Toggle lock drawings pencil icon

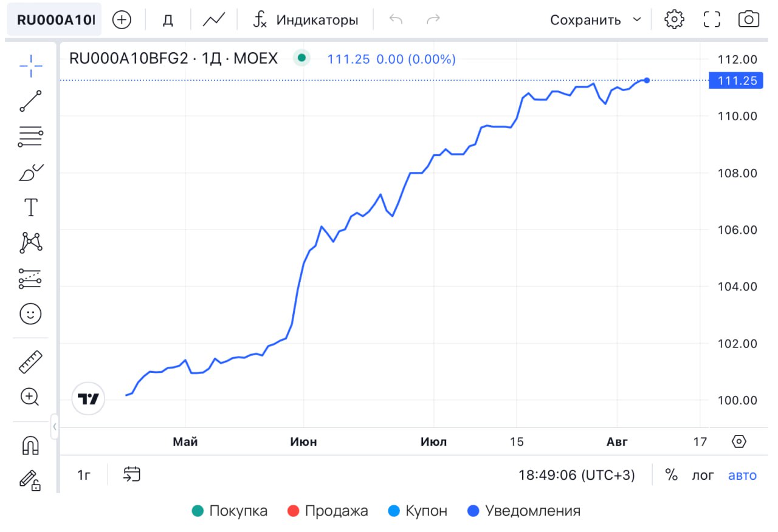click(30, 480)
